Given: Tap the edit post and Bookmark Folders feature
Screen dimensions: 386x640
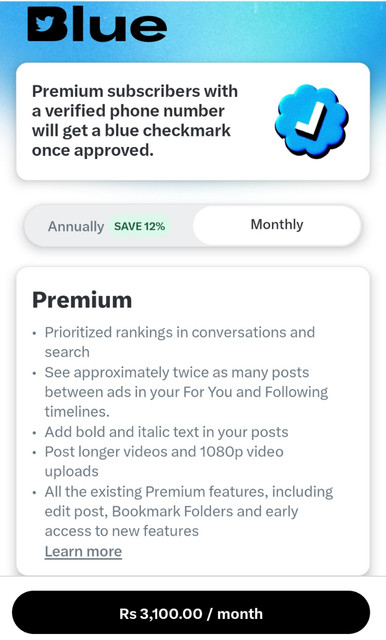Looking at the screenshot, I should click(x=189, y=511).
